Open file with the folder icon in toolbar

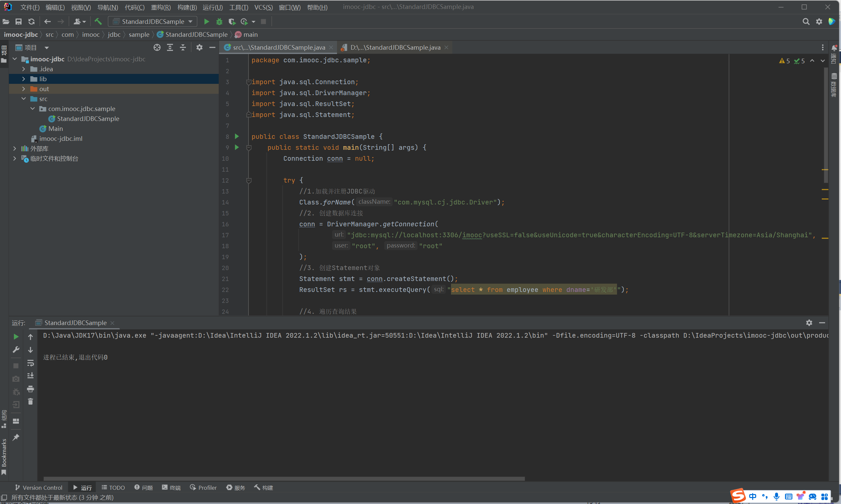click(6, 22)
